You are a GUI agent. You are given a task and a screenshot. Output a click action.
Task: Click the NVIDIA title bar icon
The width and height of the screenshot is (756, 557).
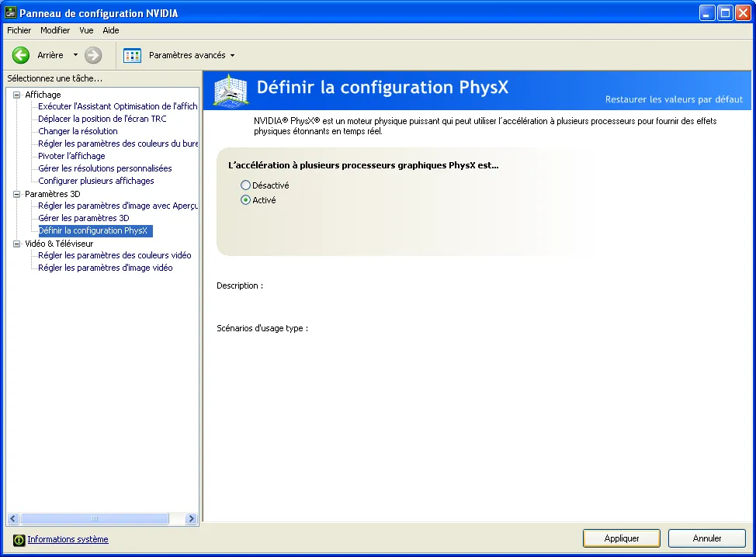click(x=10, y=12)
